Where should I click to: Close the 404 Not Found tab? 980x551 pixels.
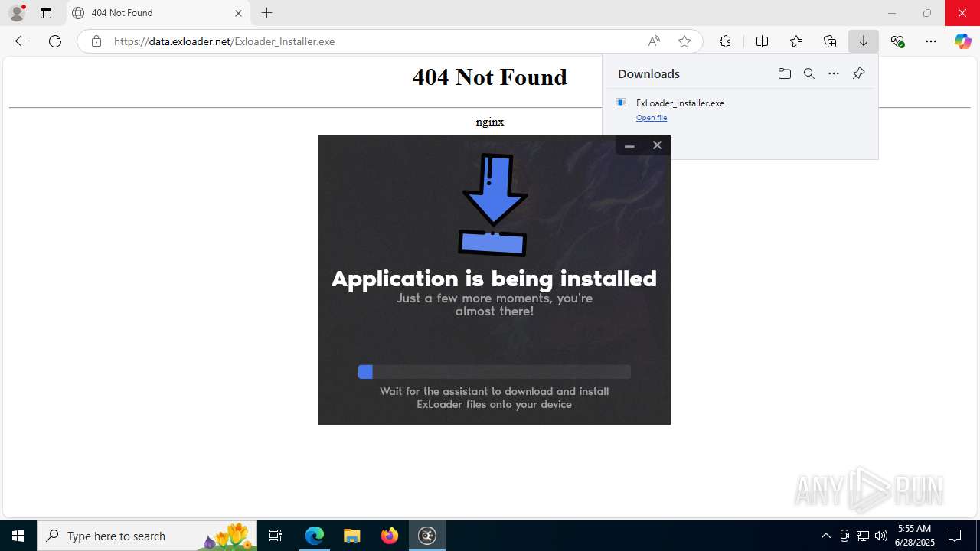[x=238, y=13]
